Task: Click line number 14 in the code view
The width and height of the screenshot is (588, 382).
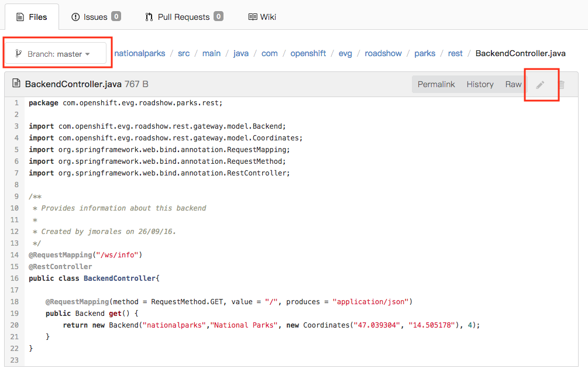Action: point(15,254)
